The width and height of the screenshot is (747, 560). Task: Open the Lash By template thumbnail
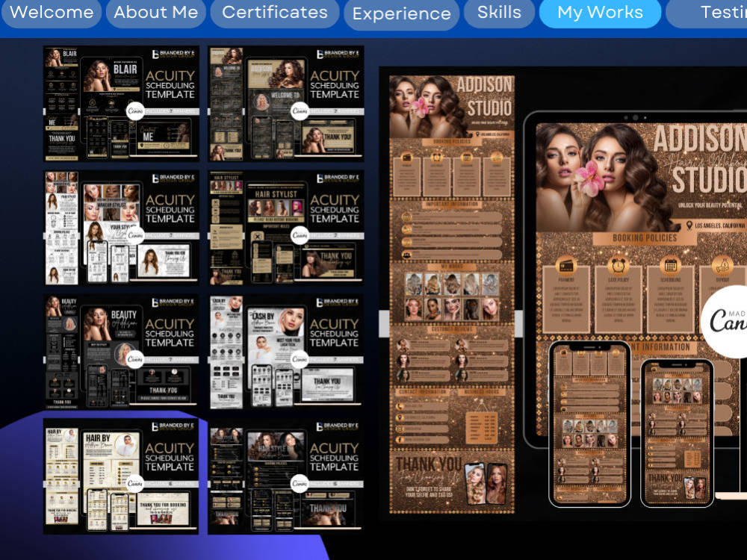[286, 352]
